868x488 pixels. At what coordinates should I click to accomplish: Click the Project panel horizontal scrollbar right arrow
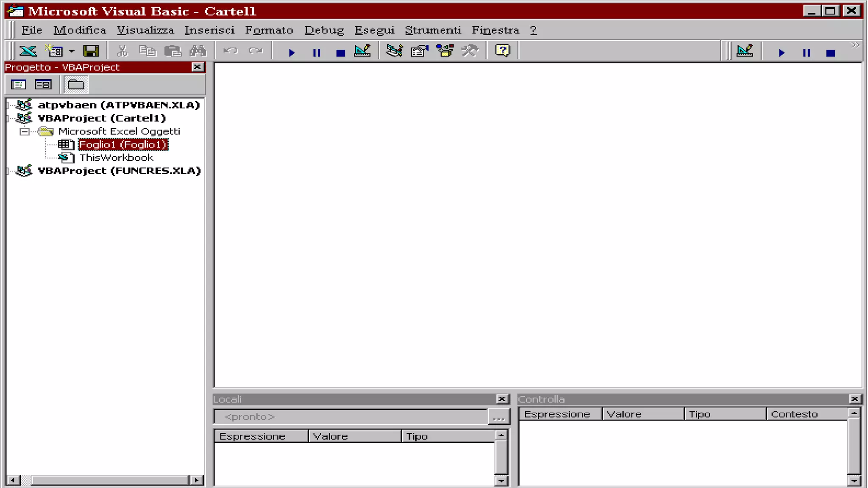196,480
